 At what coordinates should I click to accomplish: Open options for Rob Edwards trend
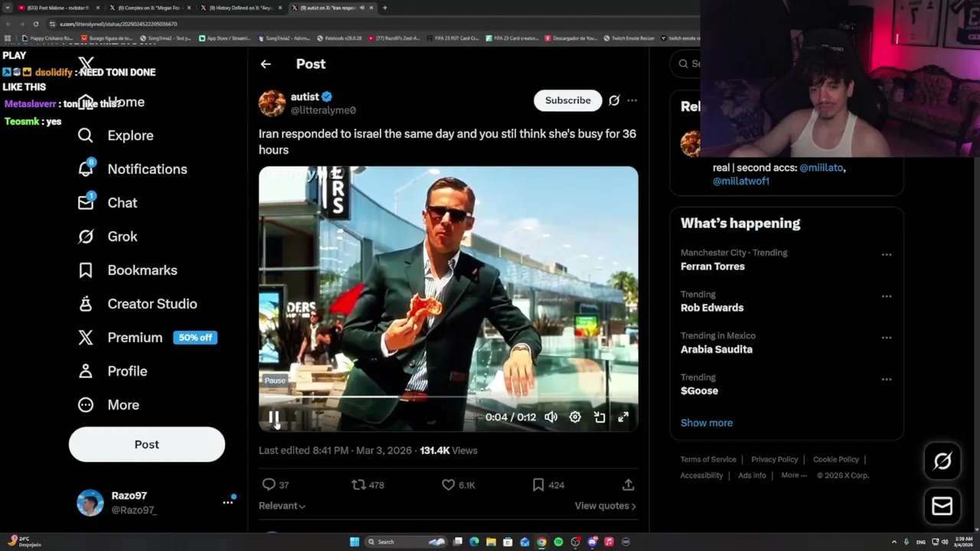[x=887, y=296]
